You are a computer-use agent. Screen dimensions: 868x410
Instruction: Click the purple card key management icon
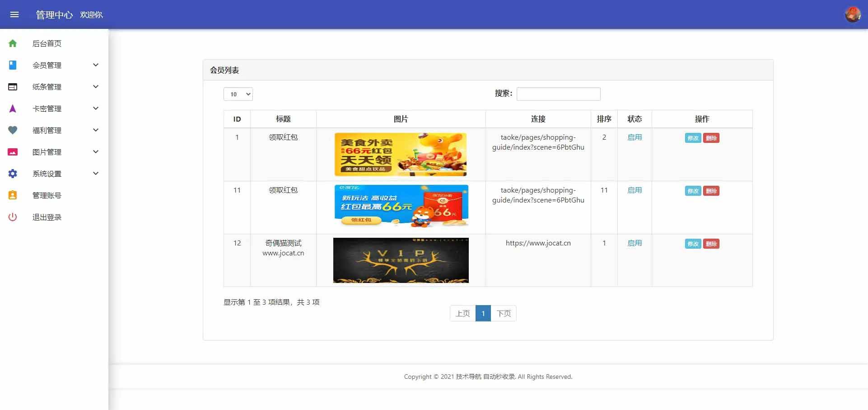[13, 108]
